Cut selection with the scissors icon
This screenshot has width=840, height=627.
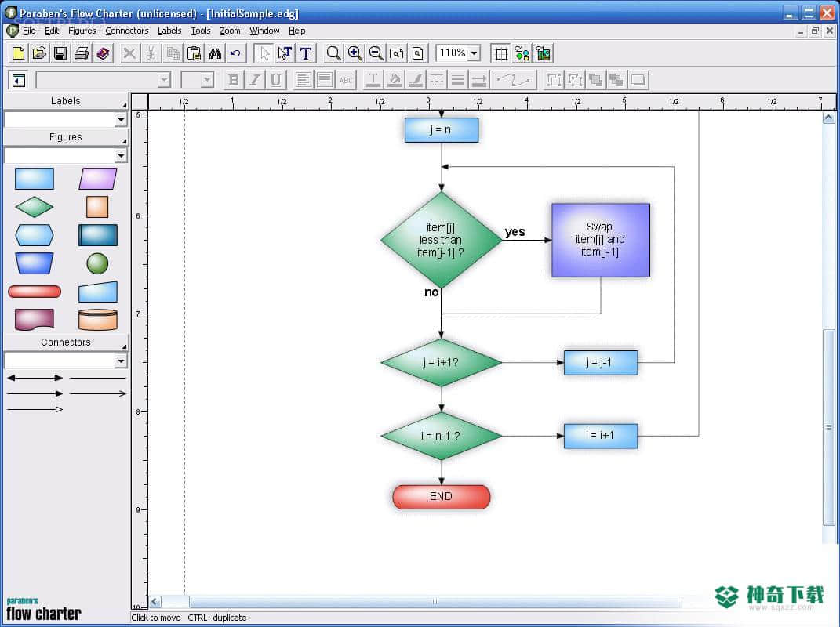tap(151, 53)
